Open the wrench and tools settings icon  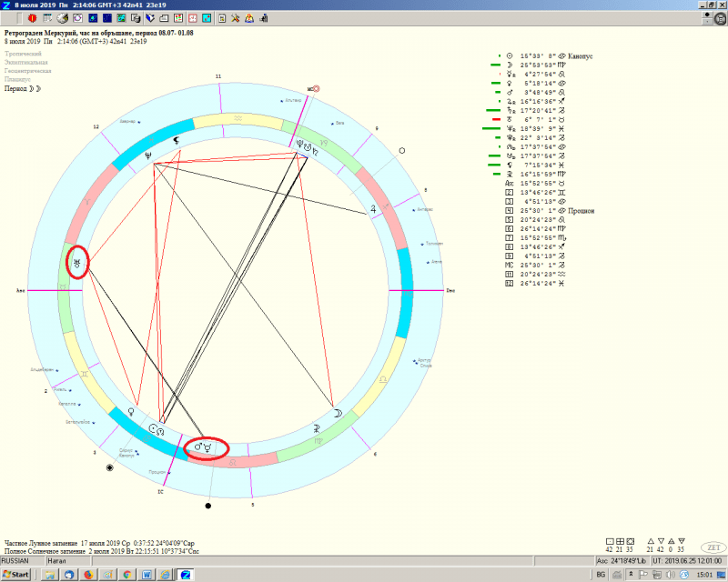pos(235,17)
